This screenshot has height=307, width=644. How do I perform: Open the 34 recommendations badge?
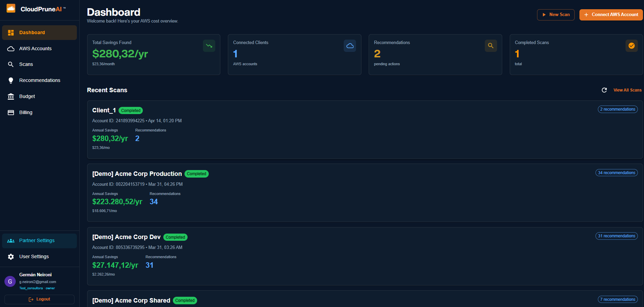point(617,173)
